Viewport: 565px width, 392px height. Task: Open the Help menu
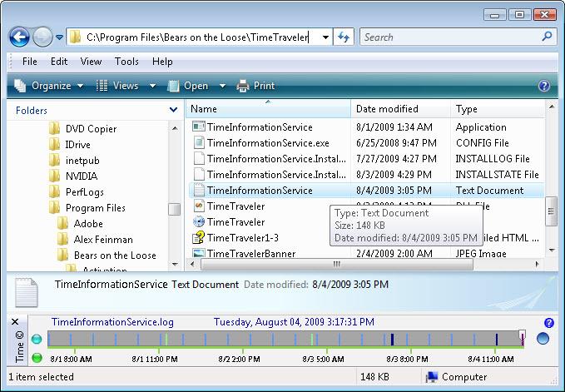click(x=162, y=62)
